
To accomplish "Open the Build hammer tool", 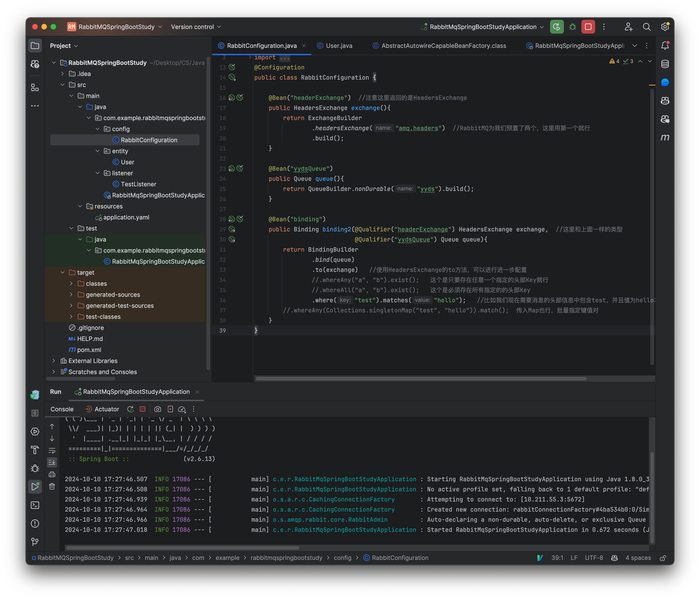I will (x=35, y=450).
